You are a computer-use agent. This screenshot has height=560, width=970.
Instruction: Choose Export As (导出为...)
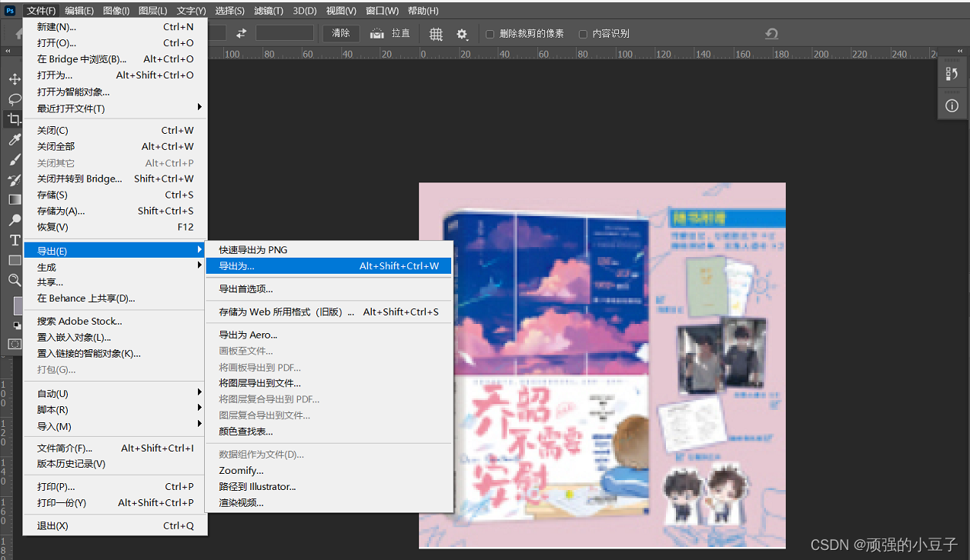(329, 266)
